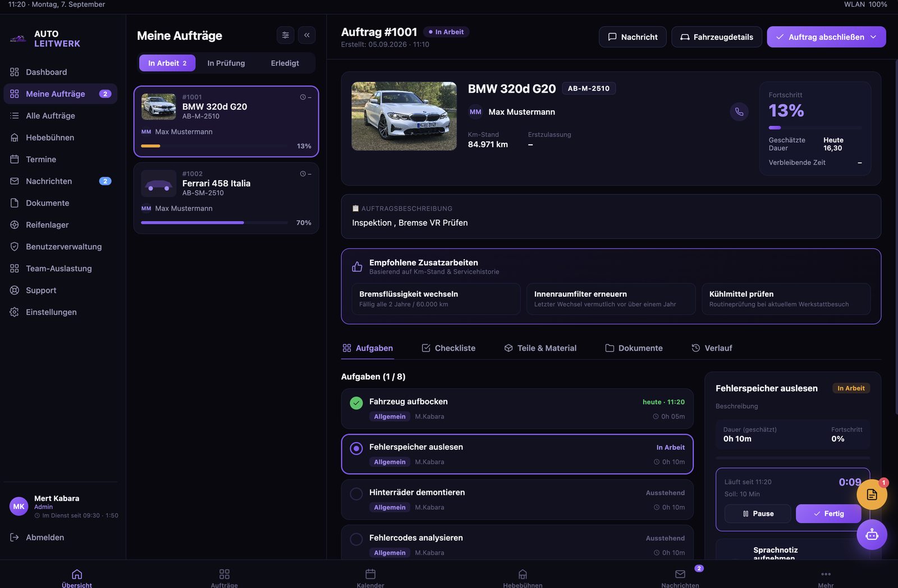Click Abmelden to log out

click(x=37, y=538)
